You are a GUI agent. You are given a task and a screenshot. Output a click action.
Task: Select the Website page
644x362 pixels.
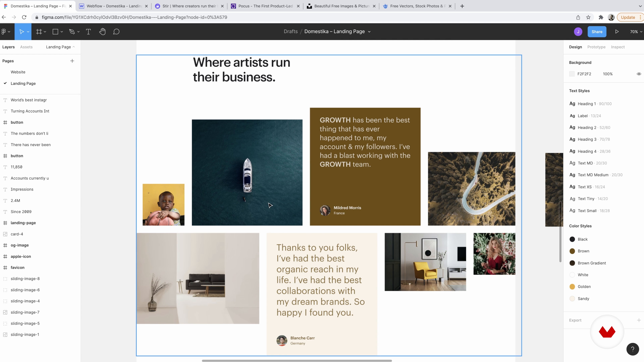coord(18,72)
